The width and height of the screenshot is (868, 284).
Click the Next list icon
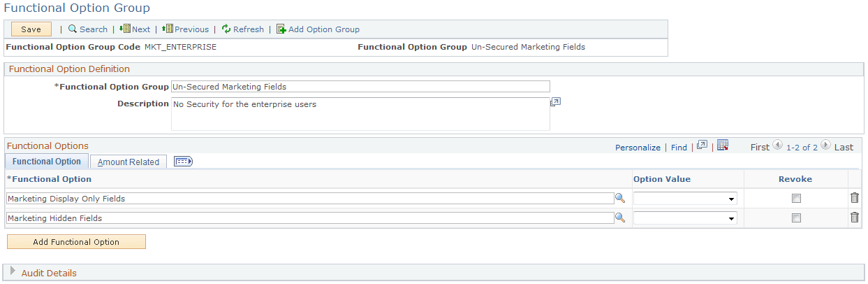(x=125, y=29)
